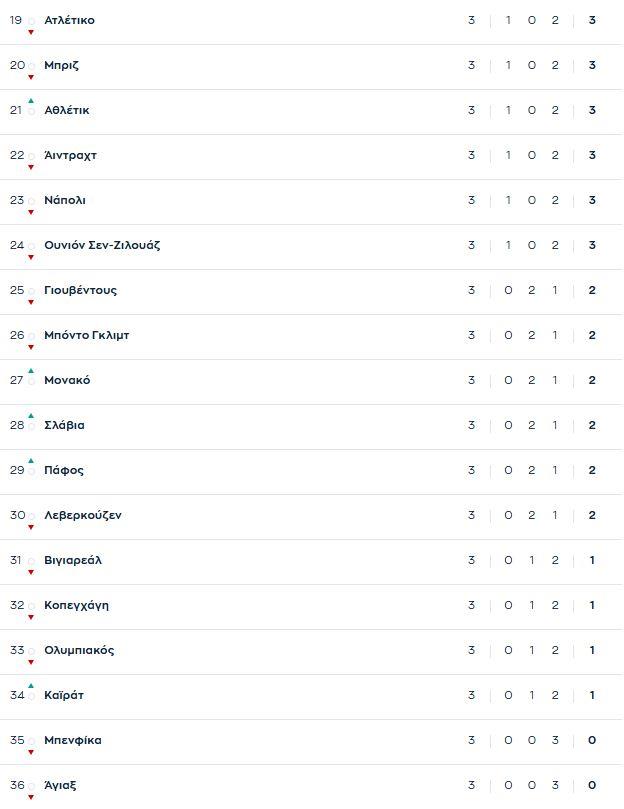Click the green up arrow beside Αθλέτικ

pos(31,100)
